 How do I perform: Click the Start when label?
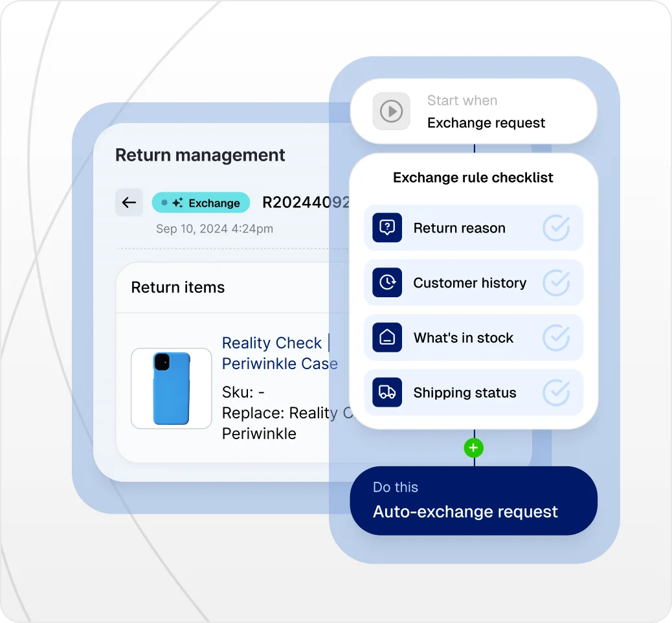click(x=462, y=100)
